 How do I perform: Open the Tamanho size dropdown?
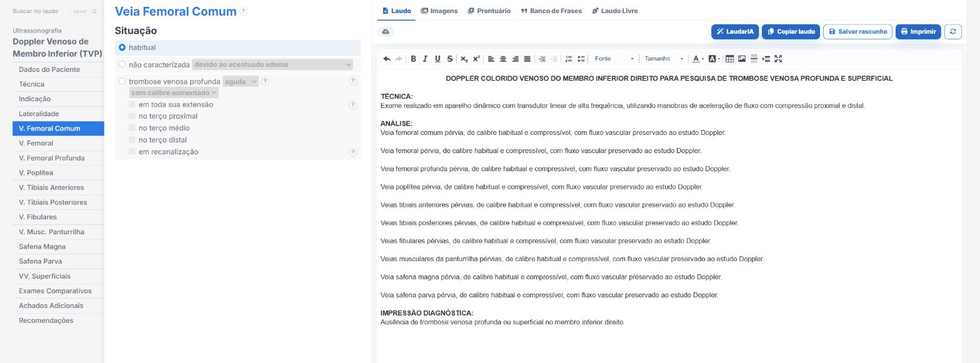click(x=664, y=59)
